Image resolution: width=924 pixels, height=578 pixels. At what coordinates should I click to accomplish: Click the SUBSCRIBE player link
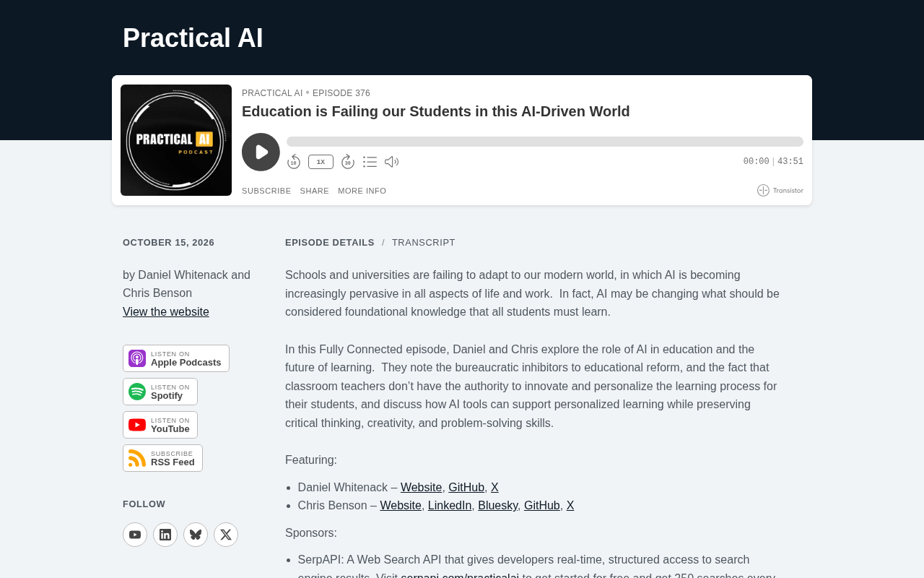pyautogui.click(x=266, y=191)
